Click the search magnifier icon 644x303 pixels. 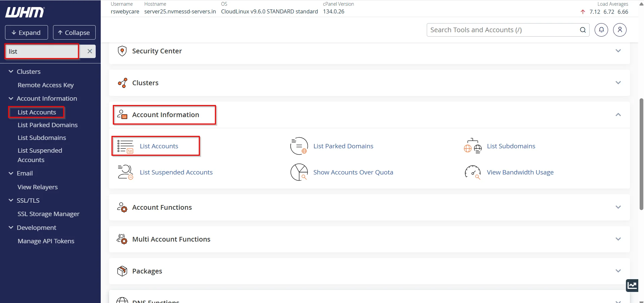coord(583,30)
